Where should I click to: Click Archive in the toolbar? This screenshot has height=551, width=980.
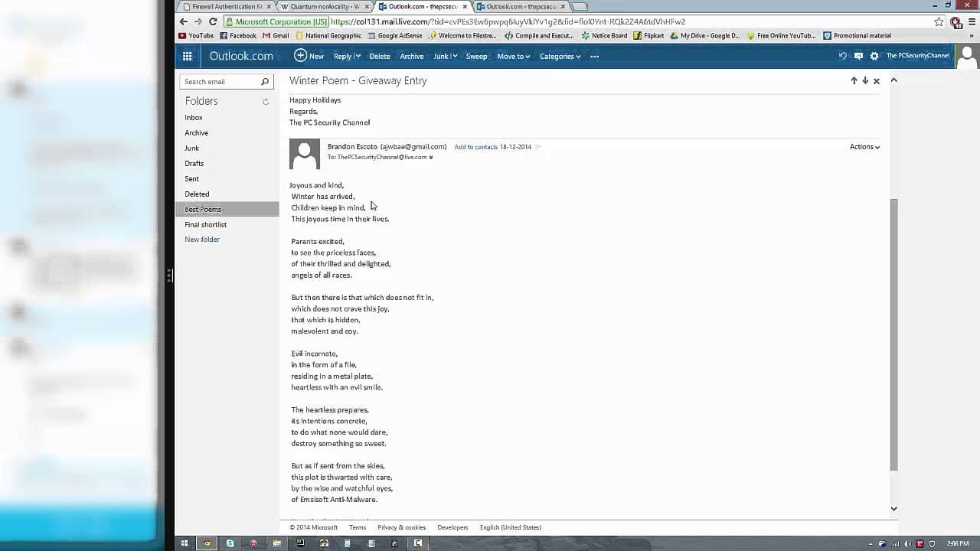point(411,56)
